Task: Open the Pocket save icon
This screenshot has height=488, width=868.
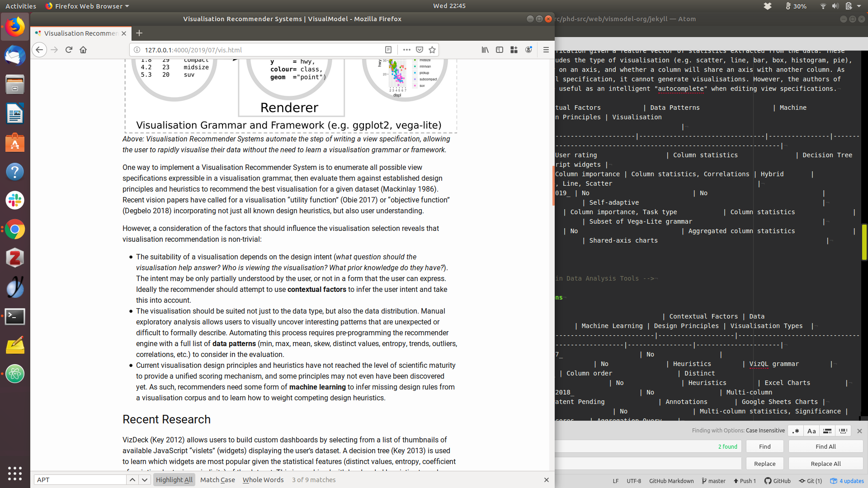Action: [420, 50]
